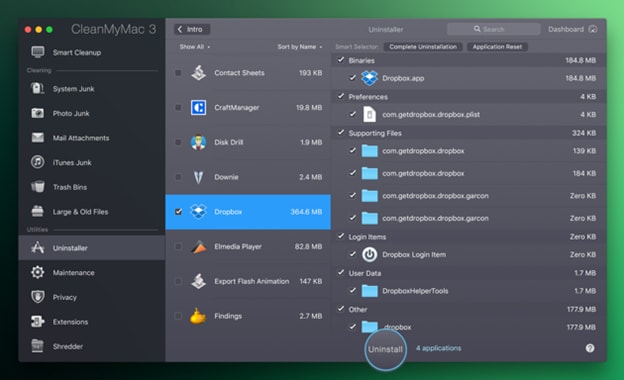
Task: Click the Elmedia Player app icon
Action: 198,246
